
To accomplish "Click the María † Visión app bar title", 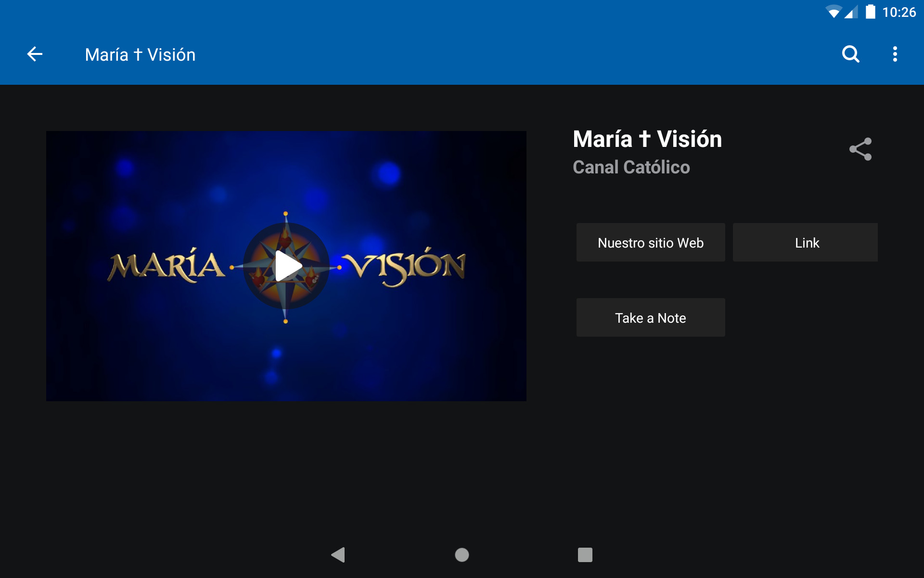I will (140, 54).
